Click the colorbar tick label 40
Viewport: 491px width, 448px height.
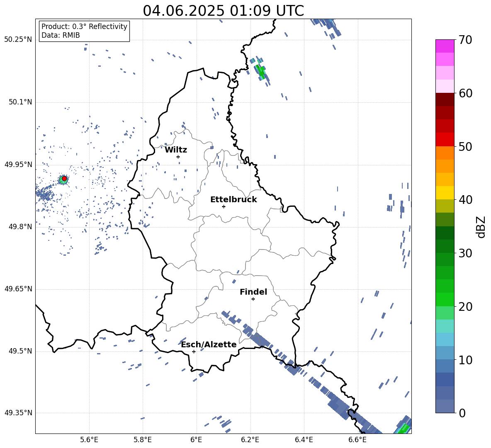[465, 200]
